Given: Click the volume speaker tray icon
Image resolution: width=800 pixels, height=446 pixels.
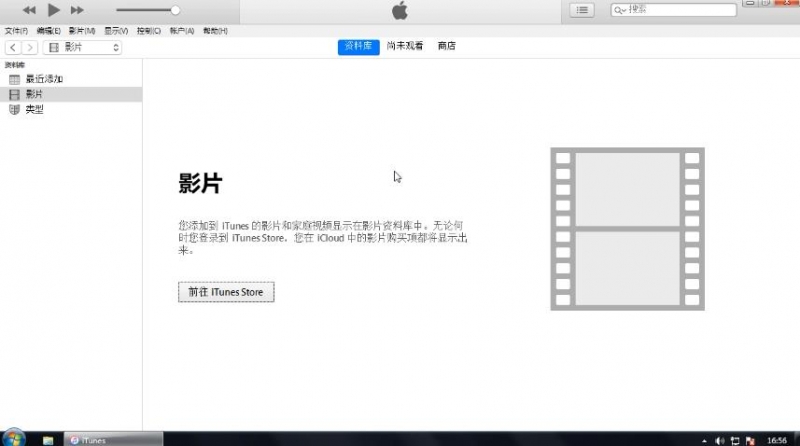Looking at the screenshot, I should [719, 441].
